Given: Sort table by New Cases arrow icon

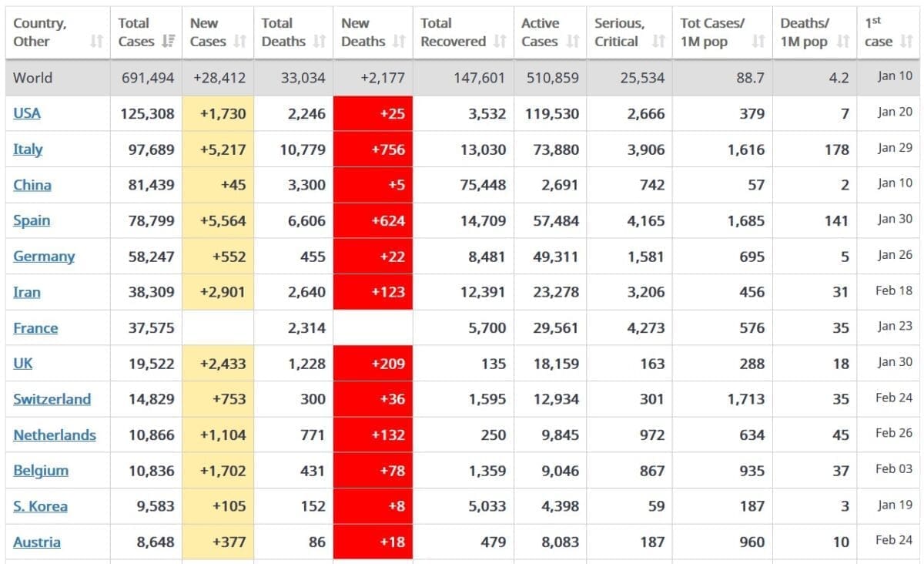Looking at the screenshot, I should [239, 42].
